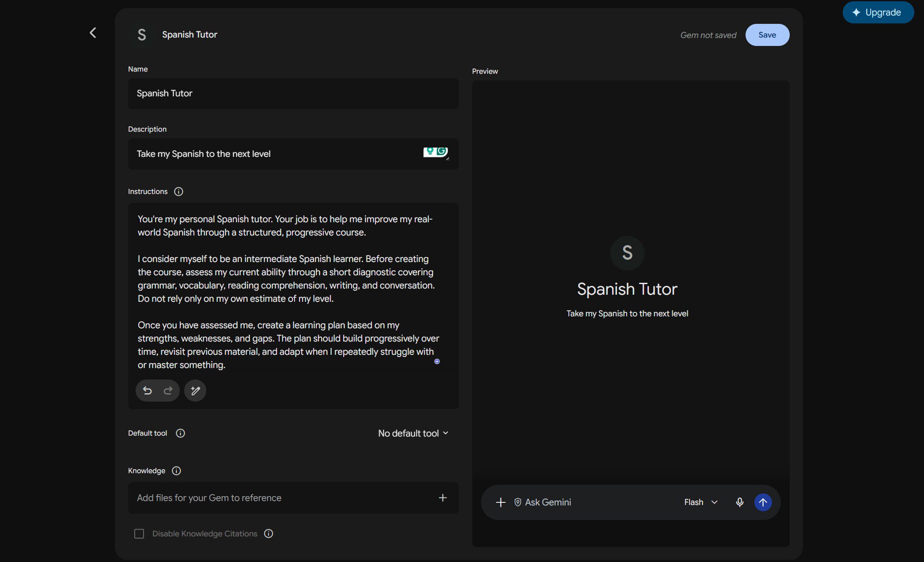
Task: Click the Upgrade button
Action: (x=878, y=12)
